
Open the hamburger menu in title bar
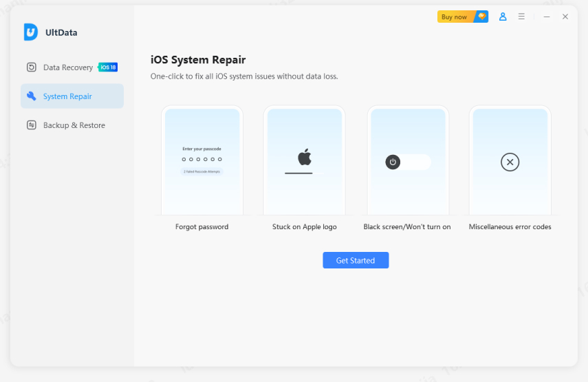pos(521,17)
